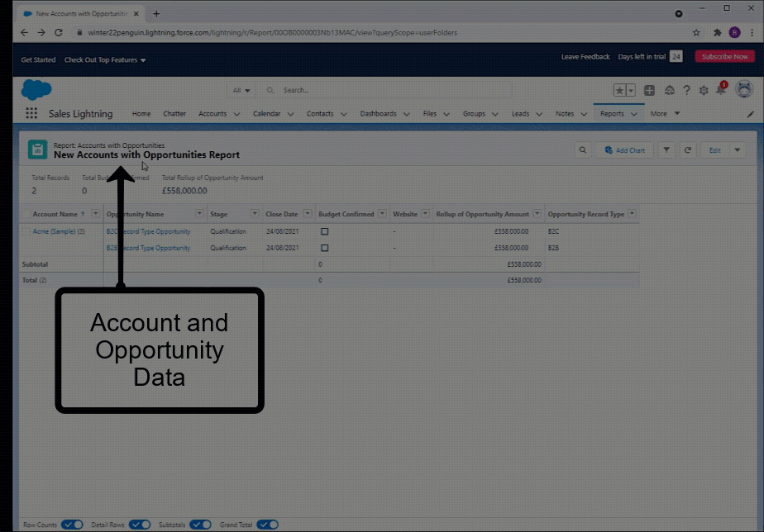
Task: Open the global actions plus icon
Action: pos(649,90)
